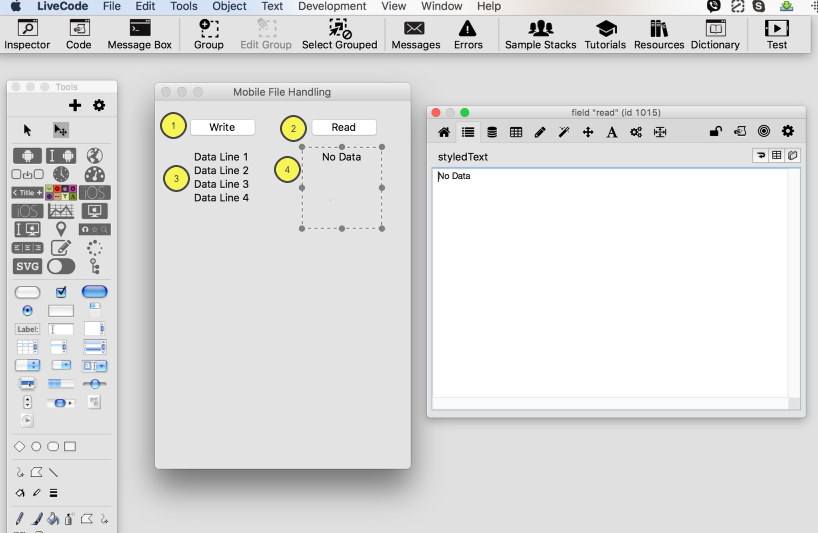Open Messages from the toolbar

[416, 34]
